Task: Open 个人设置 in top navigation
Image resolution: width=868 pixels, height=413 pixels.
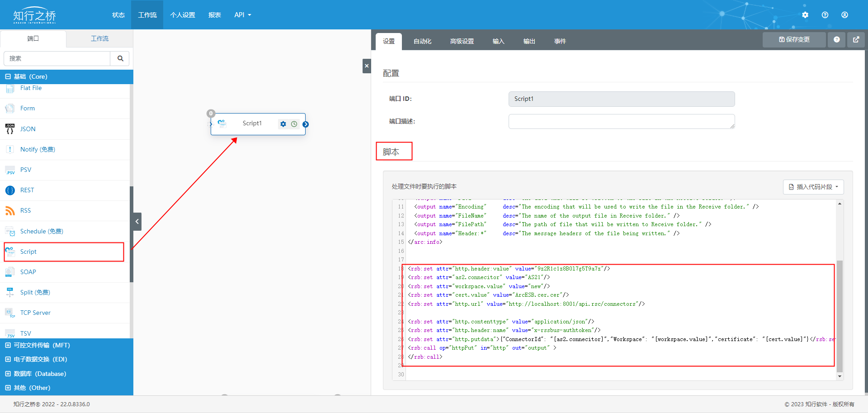Action: 183,15
